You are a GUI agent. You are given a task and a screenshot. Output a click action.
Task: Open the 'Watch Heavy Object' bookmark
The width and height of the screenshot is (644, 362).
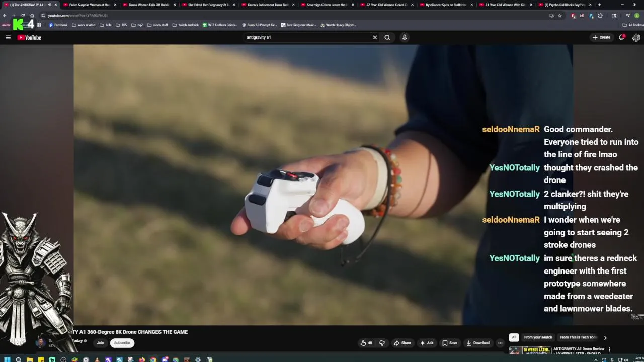coord(338,25)
